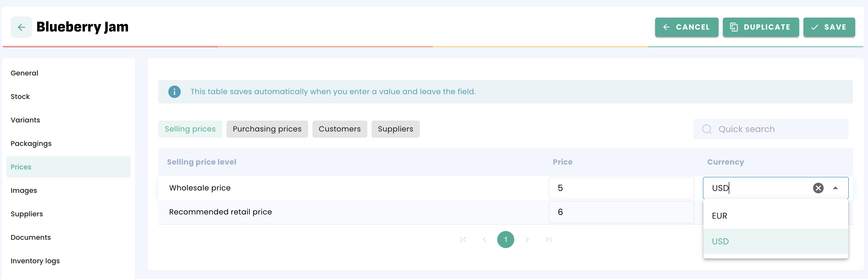Go to the next page of the table

[x=527, y=240]
